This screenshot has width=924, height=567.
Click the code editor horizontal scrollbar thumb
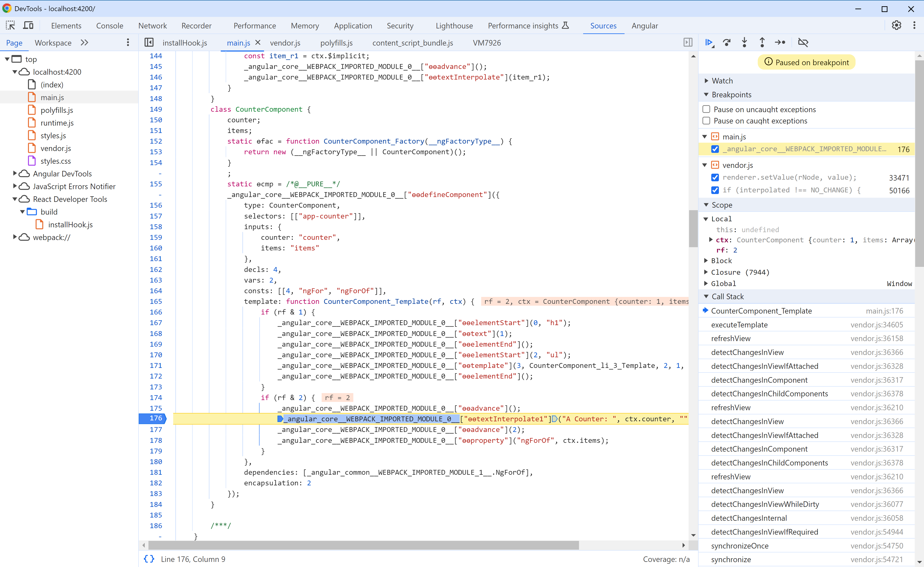[363, 545]
